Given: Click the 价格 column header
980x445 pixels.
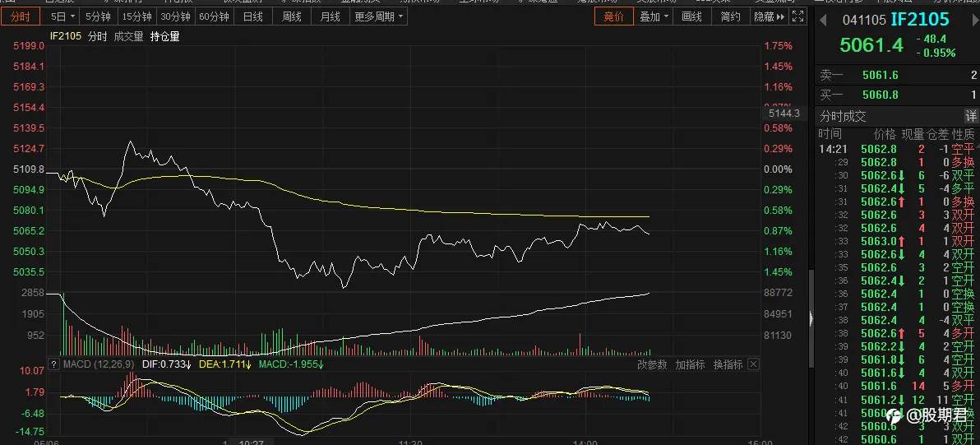Looking at the screenshot, I should coord(885,134).
